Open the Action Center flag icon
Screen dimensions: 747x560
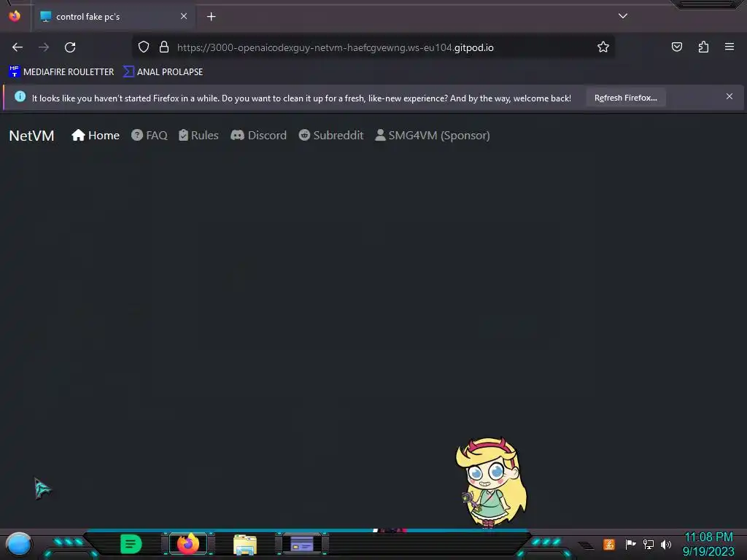pyautogui.click(x=630, y=544)
